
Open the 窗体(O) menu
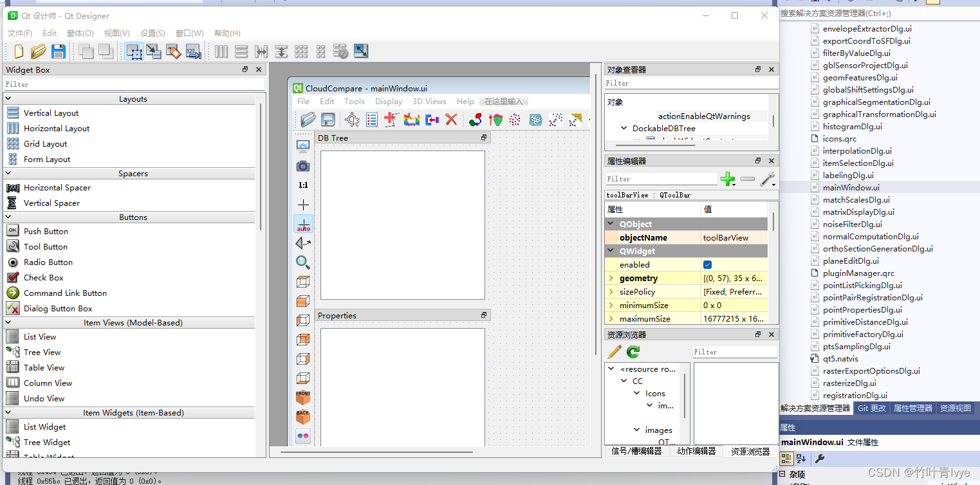[x=80, y=33]
